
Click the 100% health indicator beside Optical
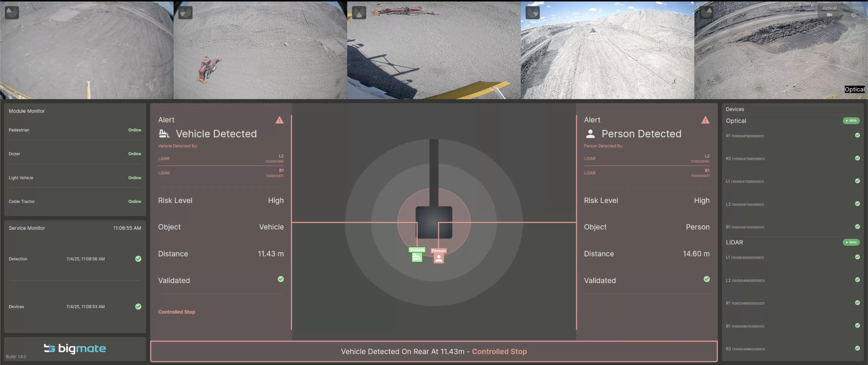tap(851, 121)
